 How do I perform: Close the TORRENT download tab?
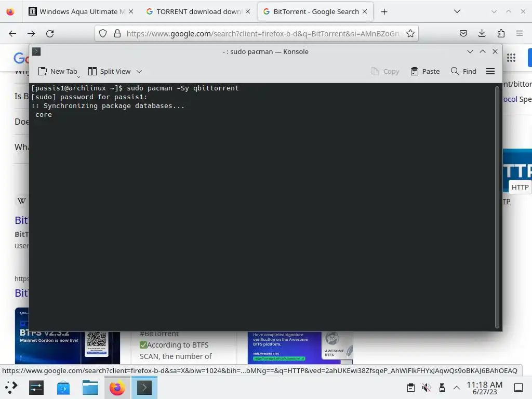click(248, 11)
